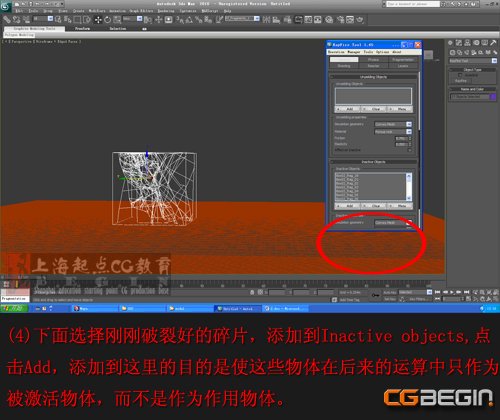This screenshot has height=420, width=500.
Task: Enable the AutoGrid checkbox
Action: (x=460, y=75)
